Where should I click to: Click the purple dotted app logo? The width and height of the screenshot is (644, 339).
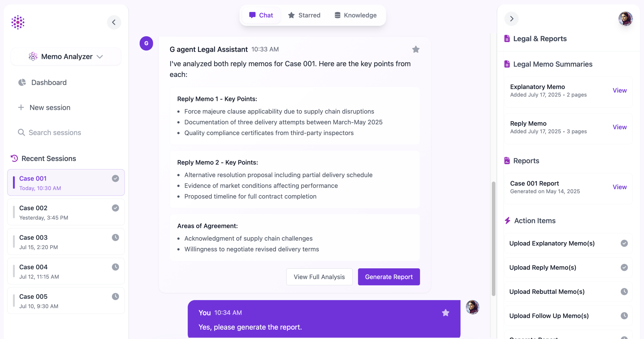(18, 22)
